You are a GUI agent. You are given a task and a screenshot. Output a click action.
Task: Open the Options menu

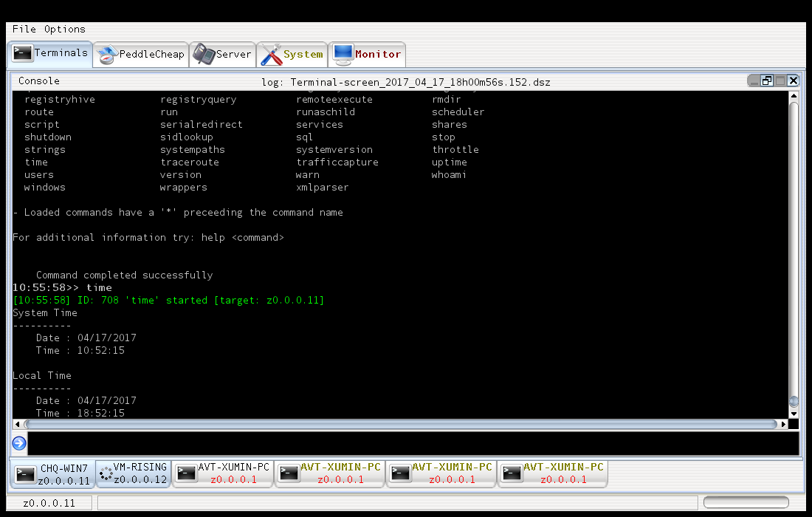(64, 29)
